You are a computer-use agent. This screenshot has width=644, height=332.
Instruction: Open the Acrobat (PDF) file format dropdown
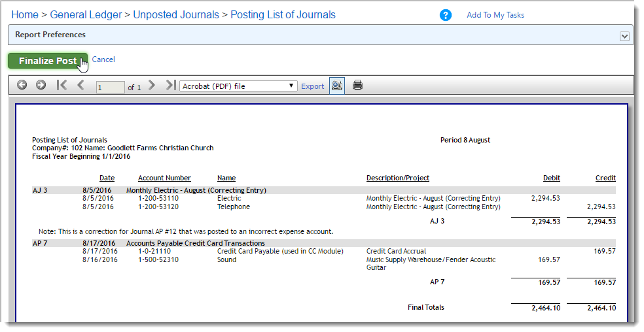coord(238,86)
